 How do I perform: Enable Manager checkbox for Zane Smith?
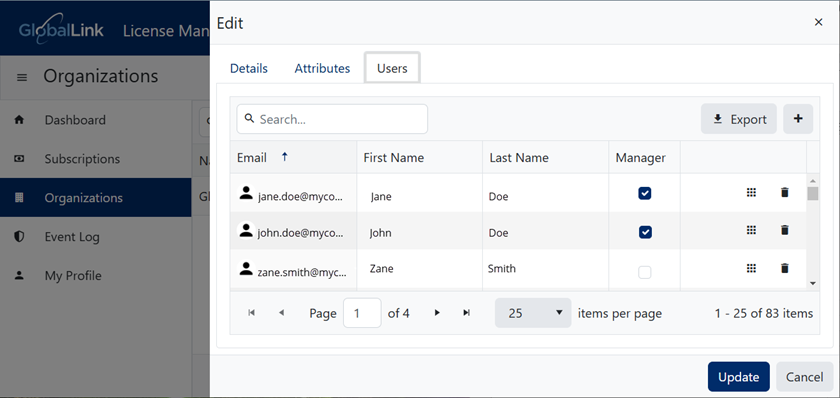tap(645, 272)
